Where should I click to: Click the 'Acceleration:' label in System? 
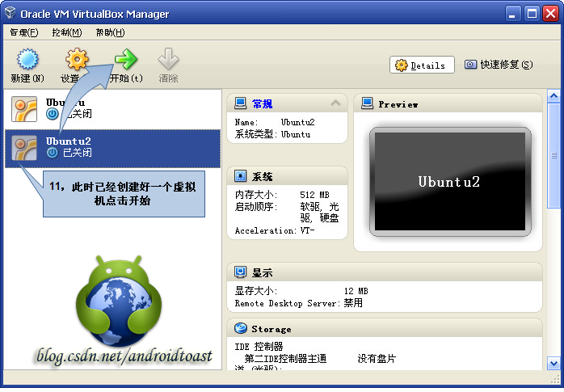(266, 230)
